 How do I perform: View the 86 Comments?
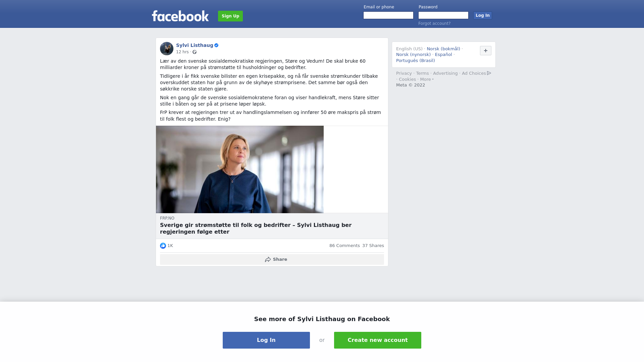[344, 246]
